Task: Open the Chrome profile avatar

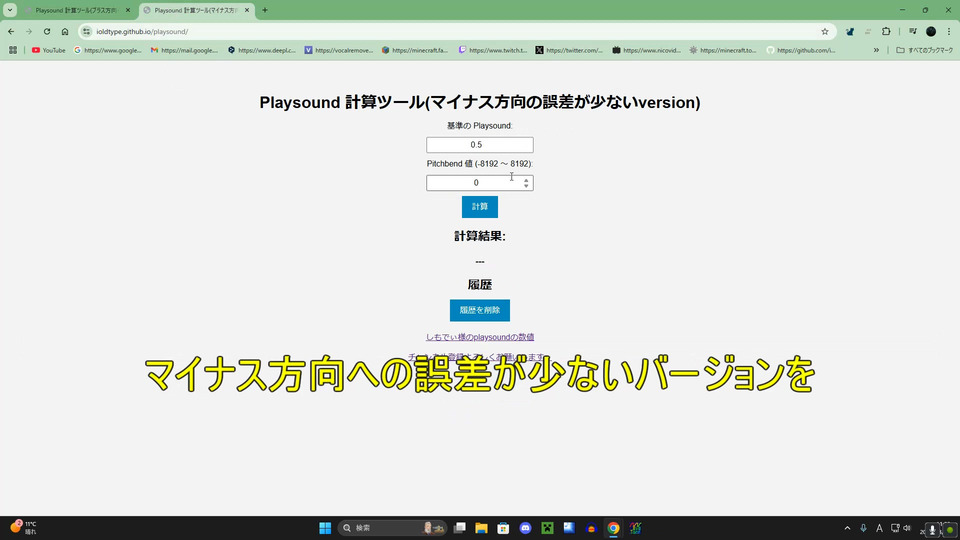Action: coord(931,31)
